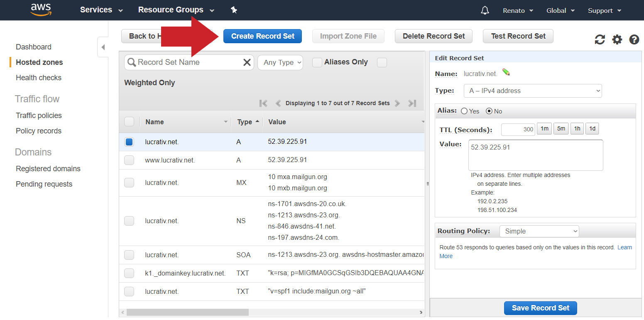
Task: Select the 10 mxa.mailgun.org value cell
Action: (x=298, y=177)
